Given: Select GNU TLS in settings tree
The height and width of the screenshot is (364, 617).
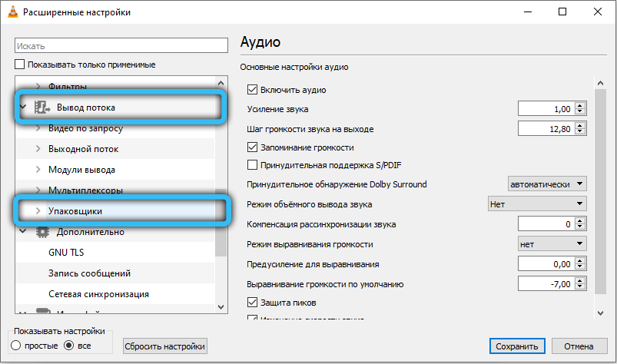Looking at the screenshot, I should tap(66, 253).
